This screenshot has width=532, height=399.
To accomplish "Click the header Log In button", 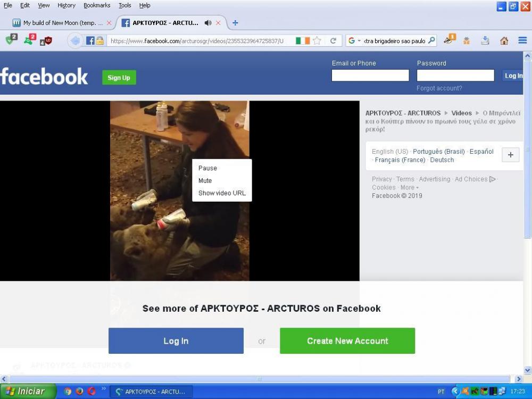I will 513,76.
